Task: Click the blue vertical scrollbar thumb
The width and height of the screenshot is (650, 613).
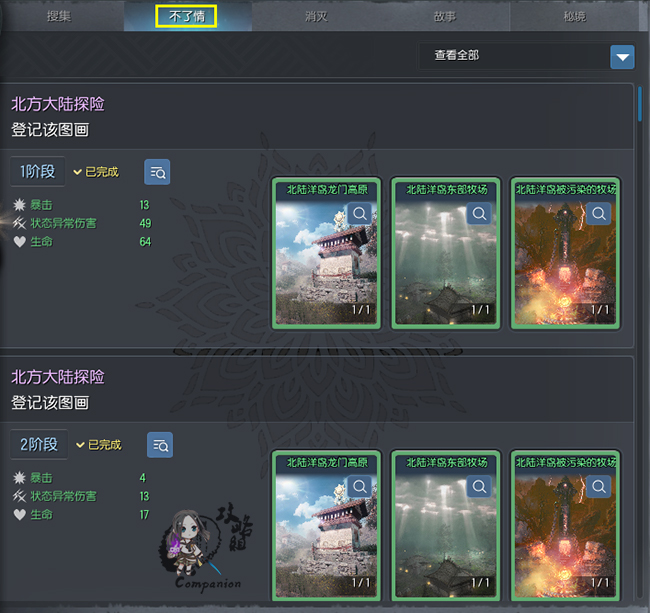Action: (x=640, y=104)
